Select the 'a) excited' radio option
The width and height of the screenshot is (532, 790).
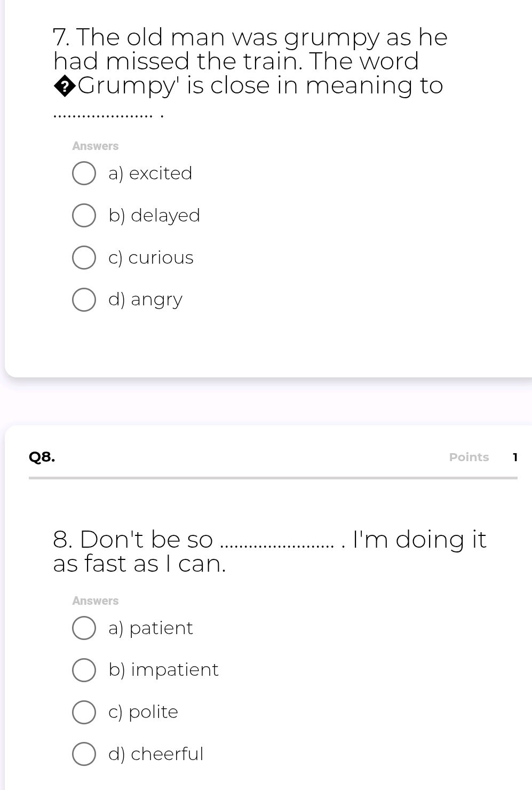pos(84,174)
